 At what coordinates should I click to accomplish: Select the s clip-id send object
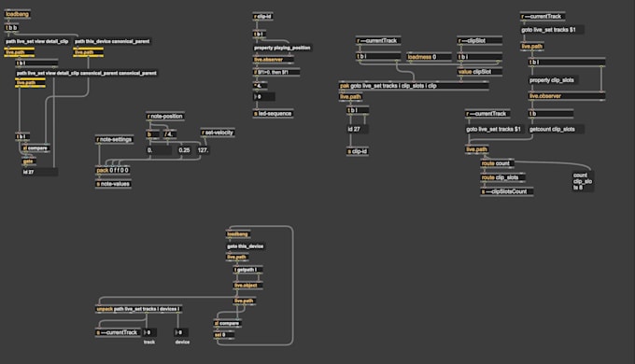coord(358,151)
